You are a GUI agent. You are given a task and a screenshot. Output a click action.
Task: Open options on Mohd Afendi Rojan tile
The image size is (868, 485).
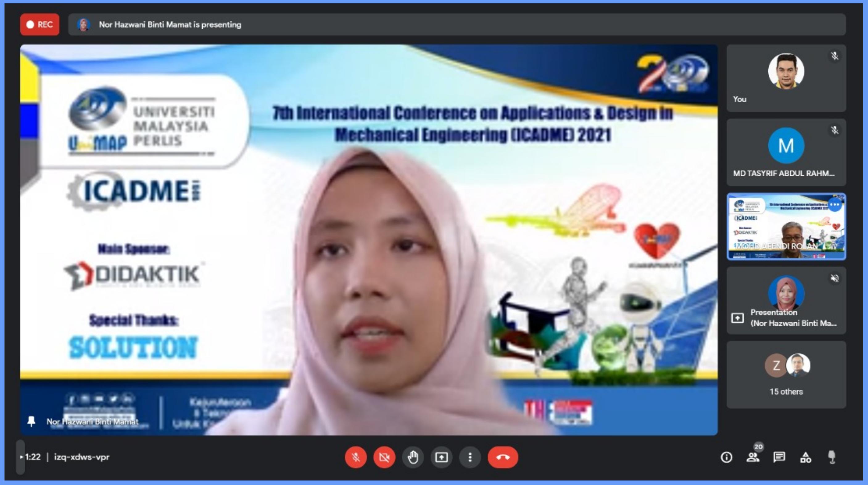click(x=835, y=205)
